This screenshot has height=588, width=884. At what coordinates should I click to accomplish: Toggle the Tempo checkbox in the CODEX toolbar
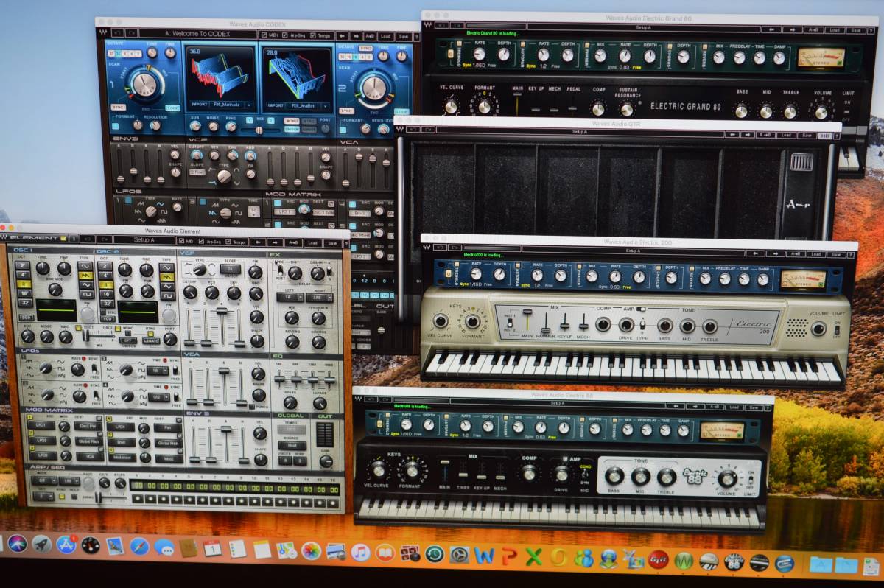[x=314, y=34]
